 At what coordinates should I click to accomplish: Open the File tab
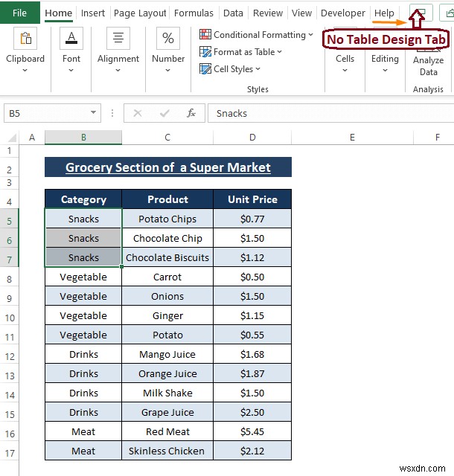coord(20,13)
